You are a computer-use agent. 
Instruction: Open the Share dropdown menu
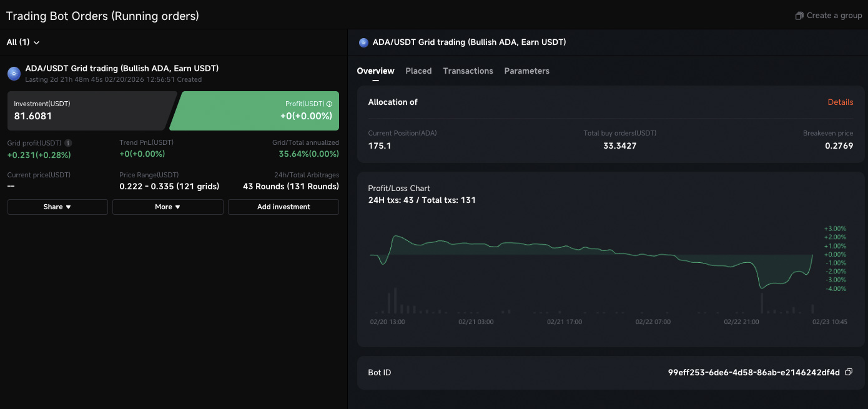pos(57,207)
